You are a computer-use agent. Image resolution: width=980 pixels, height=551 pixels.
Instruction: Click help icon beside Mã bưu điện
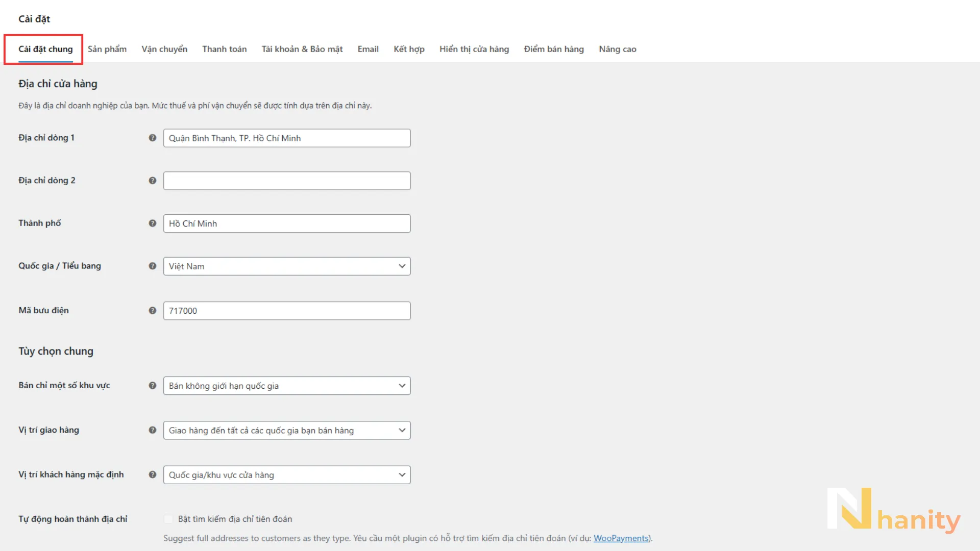coord(152,311)
